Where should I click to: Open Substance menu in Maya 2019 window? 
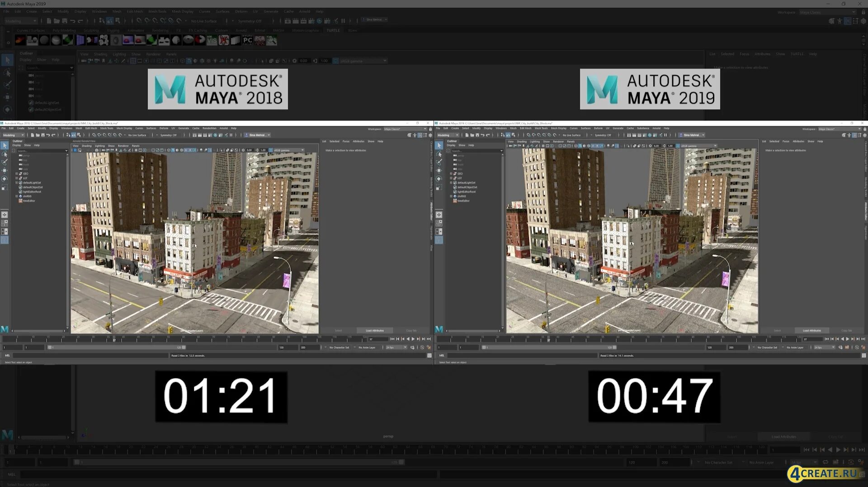[643, 128]
